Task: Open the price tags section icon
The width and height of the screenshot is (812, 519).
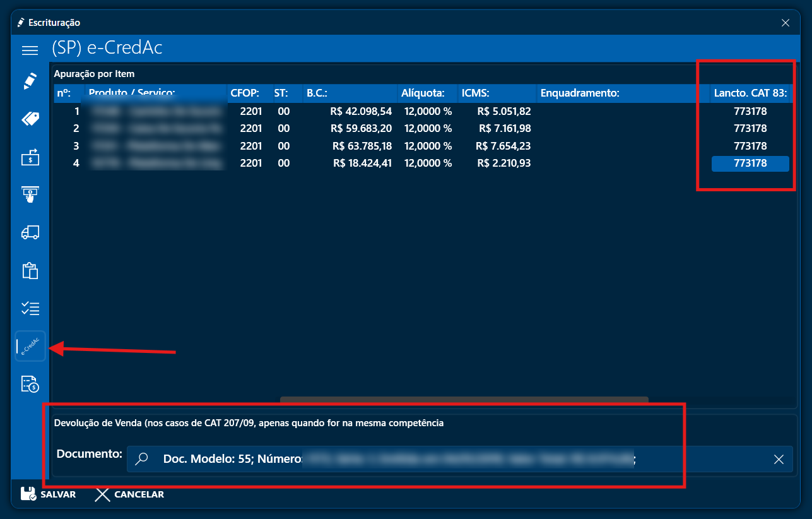Action: [30, 119]
